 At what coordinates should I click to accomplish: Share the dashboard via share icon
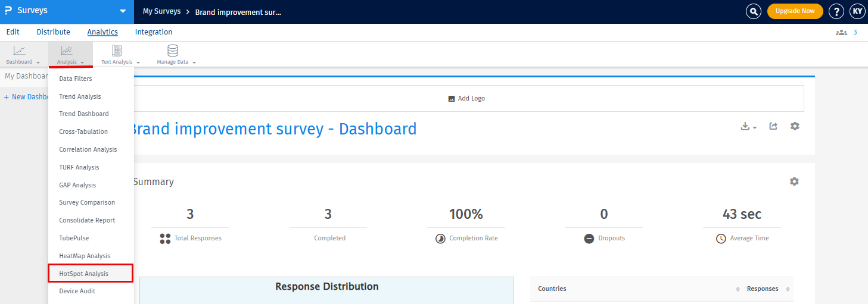click(773, 126)
